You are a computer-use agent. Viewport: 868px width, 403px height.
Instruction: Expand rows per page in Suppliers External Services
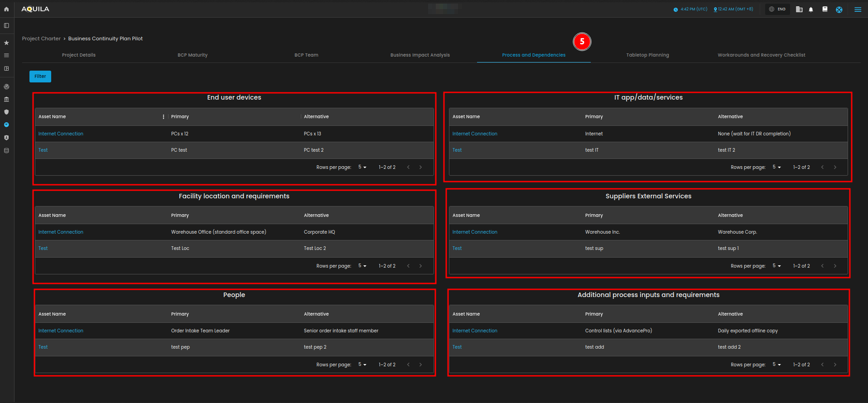(776, 266)
